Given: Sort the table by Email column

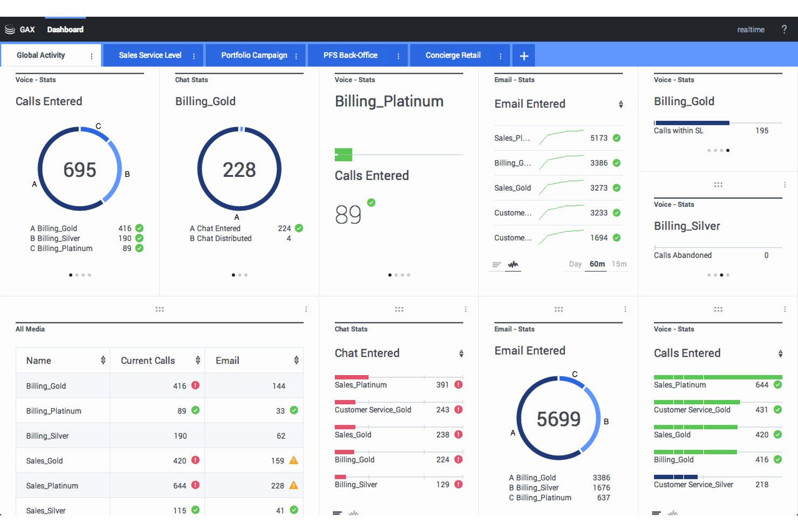Looking at the screenshot, I should [x=296, y=360].
